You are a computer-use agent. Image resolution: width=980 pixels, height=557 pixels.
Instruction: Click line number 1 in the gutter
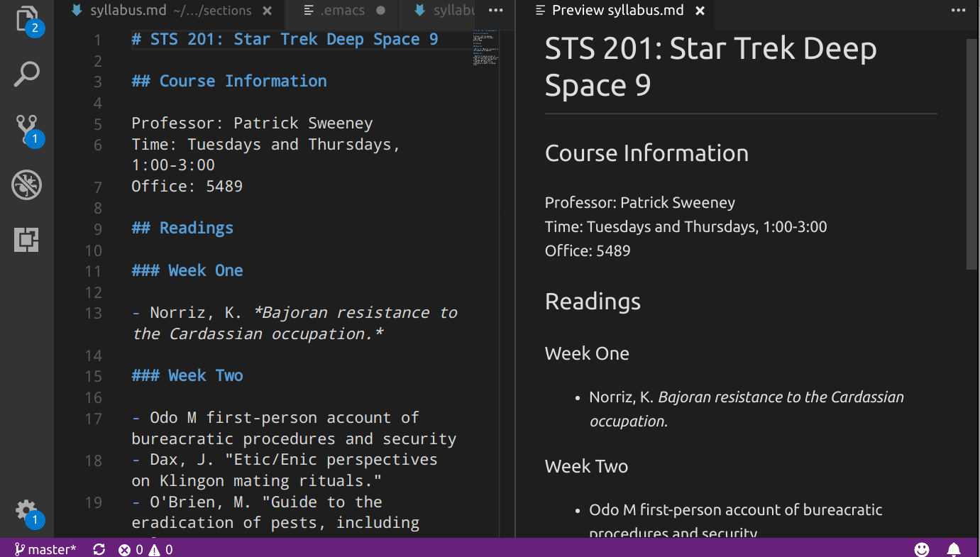coord(97,40)
